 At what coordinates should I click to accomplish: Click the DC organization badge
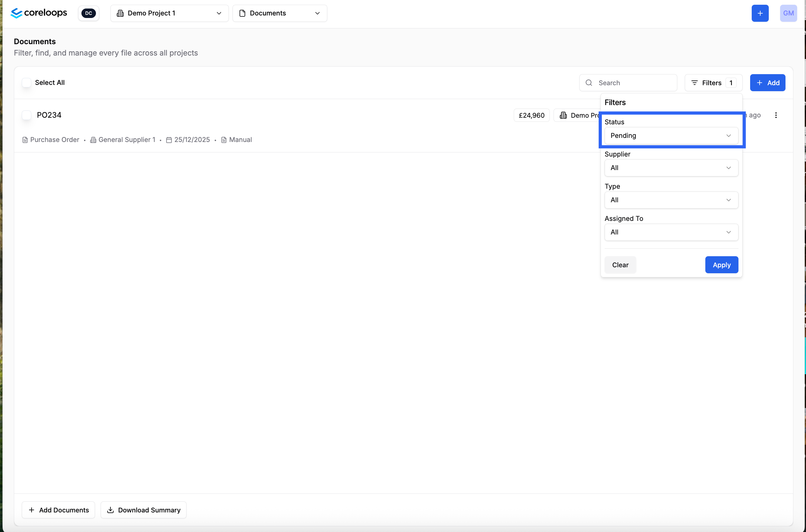(x=89, y=13)
